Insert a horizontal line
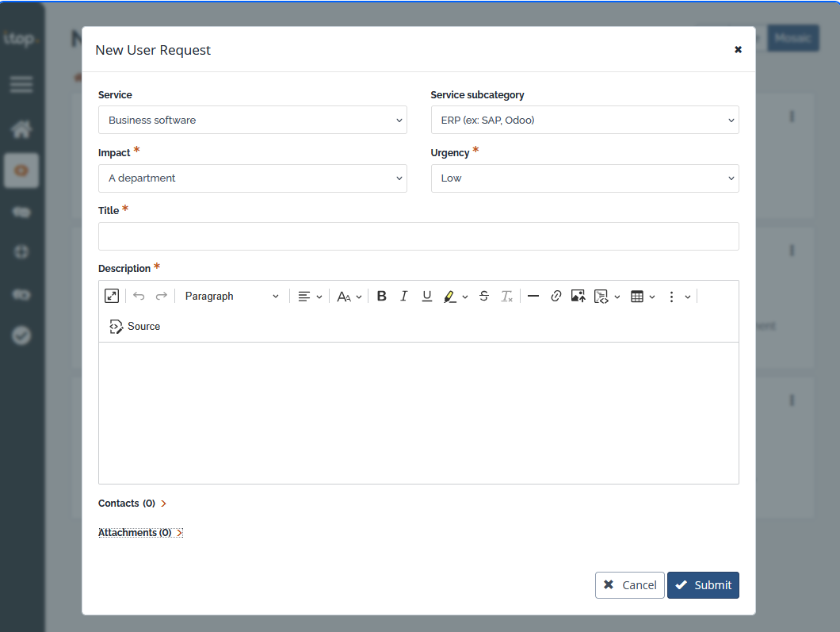Screen dimensions: 840x632 (x=533, y=296)
